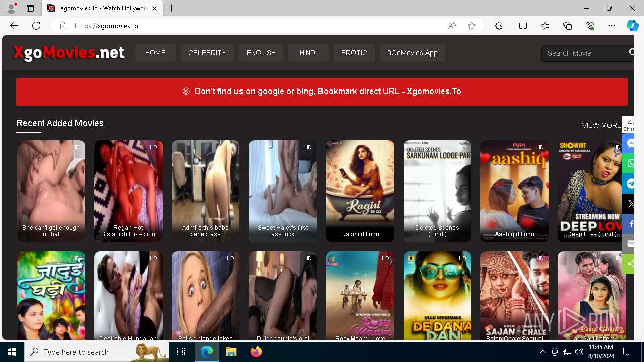644x362 pixels.
Task: Open the Favorites list icon
Action: point(545,26)
